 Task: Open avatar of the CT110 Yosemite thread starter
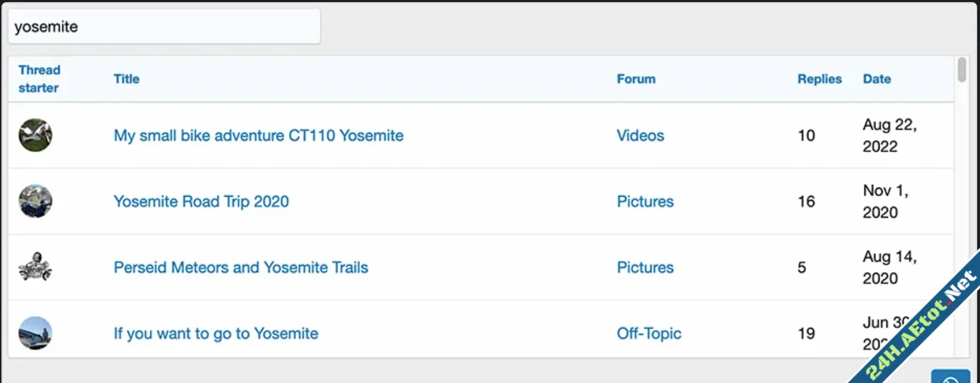[x=36, y=135]
